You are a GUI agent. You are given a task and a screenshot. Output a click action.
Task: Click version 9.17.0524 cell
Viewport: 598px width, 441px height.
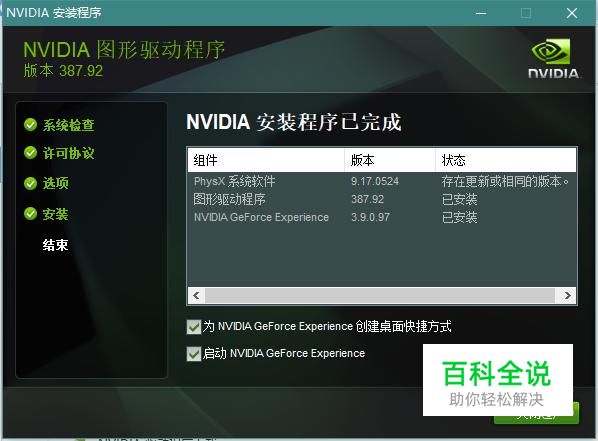[375, 181]
